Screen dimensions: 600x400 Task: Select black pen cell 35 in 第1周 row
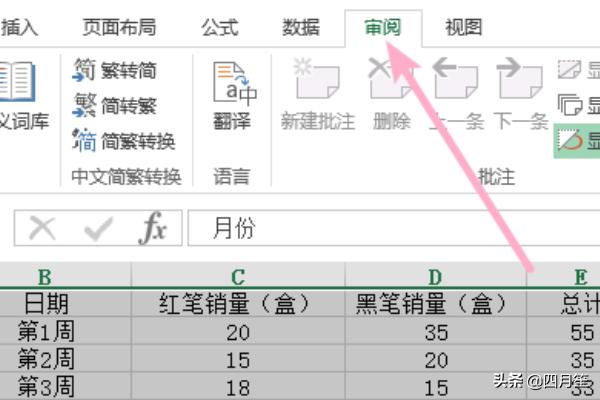(x=435, y=331)
